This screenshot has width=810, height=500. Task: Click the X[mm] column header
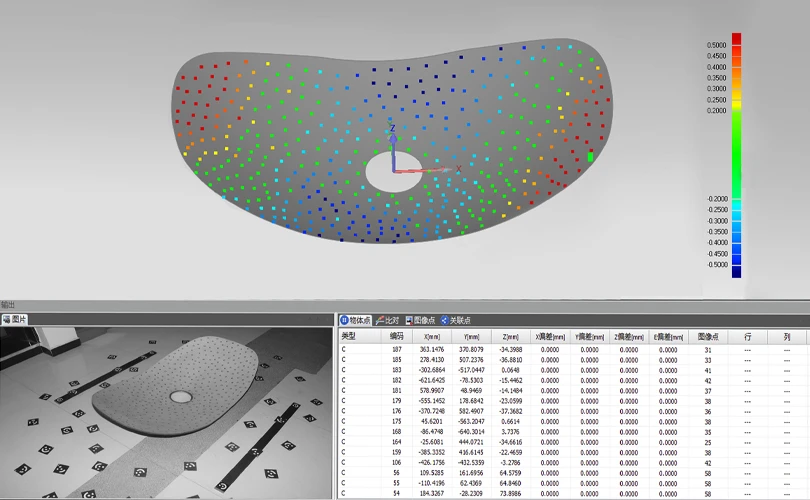[x=432, y=336]
